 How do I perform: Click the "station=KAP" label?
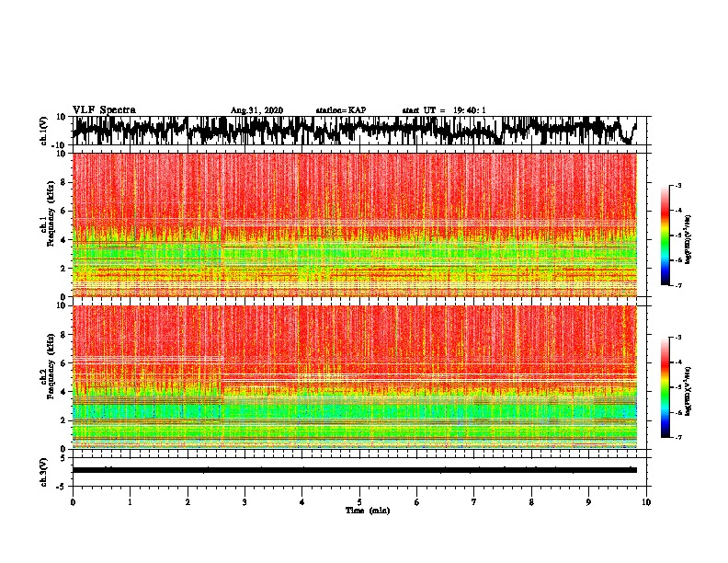341,110
